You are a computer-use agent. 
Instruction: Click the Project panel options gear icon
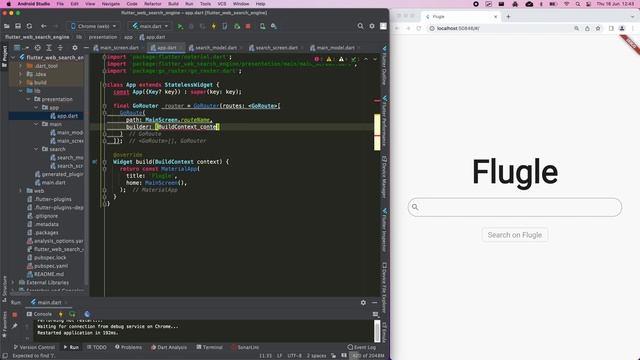click(x=75, y=48)
